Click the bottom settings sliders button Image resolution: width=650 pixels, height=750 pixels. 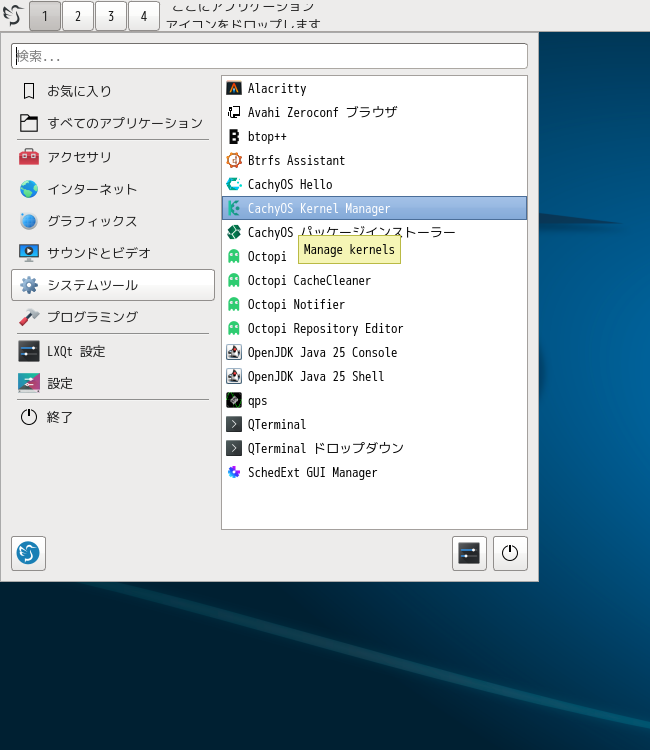(469, 553)
